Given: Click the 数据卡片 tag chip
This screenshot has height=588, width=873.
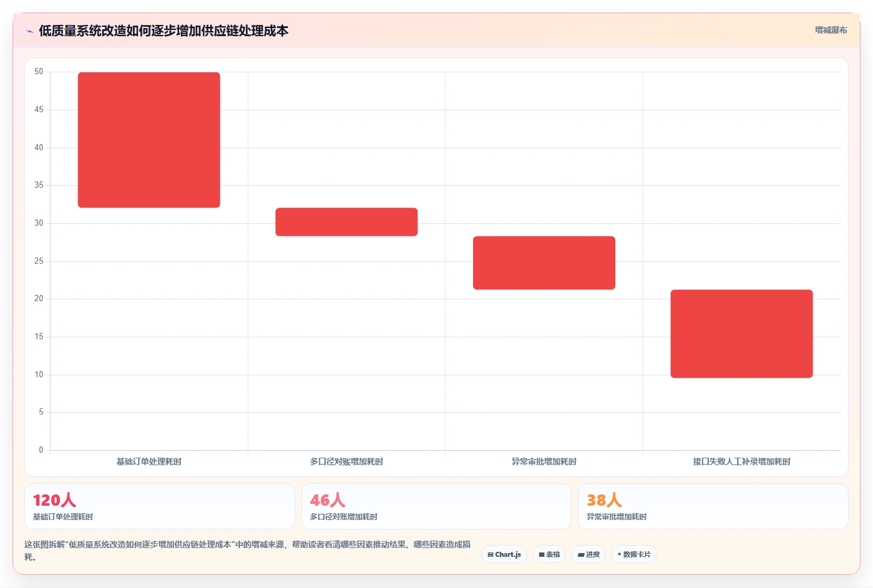Looking at the screenshot, I should click(634, 554).
